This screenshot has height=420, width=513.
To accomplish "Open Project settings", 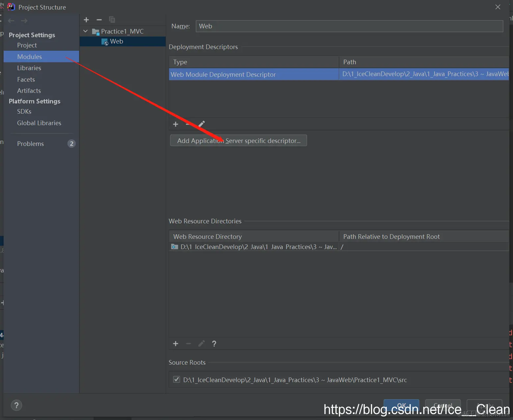I will tap(27, 45).
